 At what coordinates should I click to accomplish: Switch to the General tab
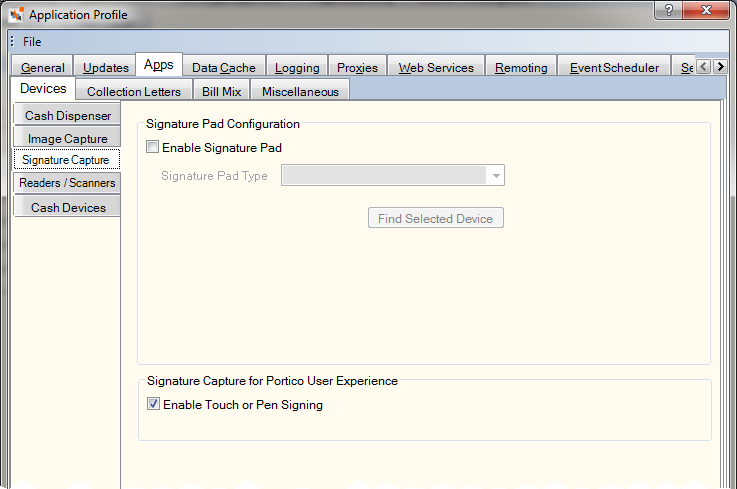[42, 67]
